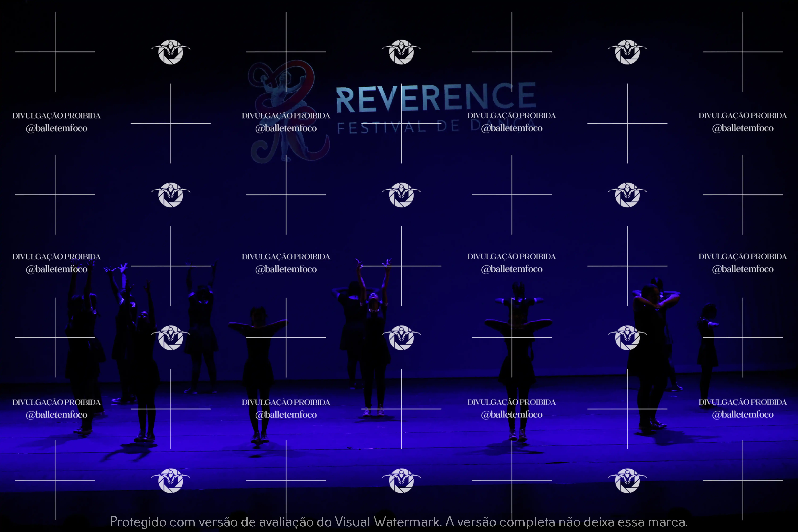
Task: Click camera logo over the center dancer's waist
Action: [x=401, y=338]
